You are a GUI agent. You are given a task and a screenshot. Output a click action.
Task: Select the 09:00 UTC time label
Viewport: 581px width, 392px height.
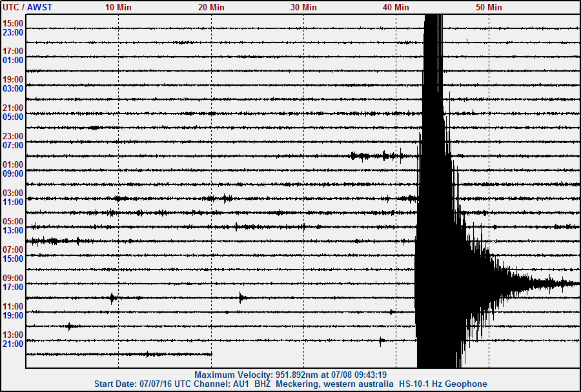[x=13, y=278]
